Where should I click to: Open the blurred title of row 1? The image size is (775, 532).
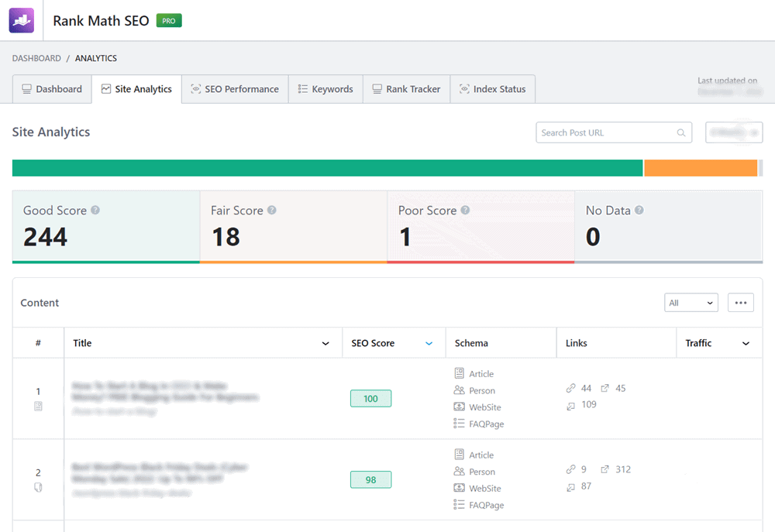pos(166,391)
